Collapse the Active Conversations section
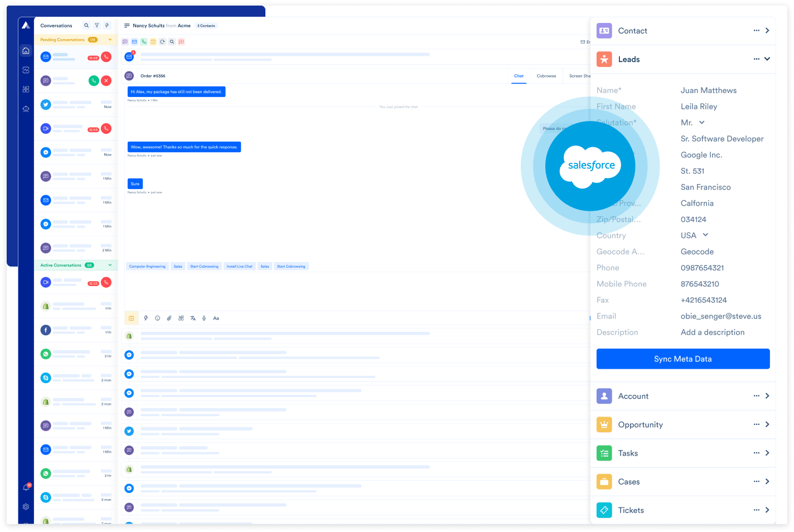This screenshot has height=532, width=794. pos(110,265)
